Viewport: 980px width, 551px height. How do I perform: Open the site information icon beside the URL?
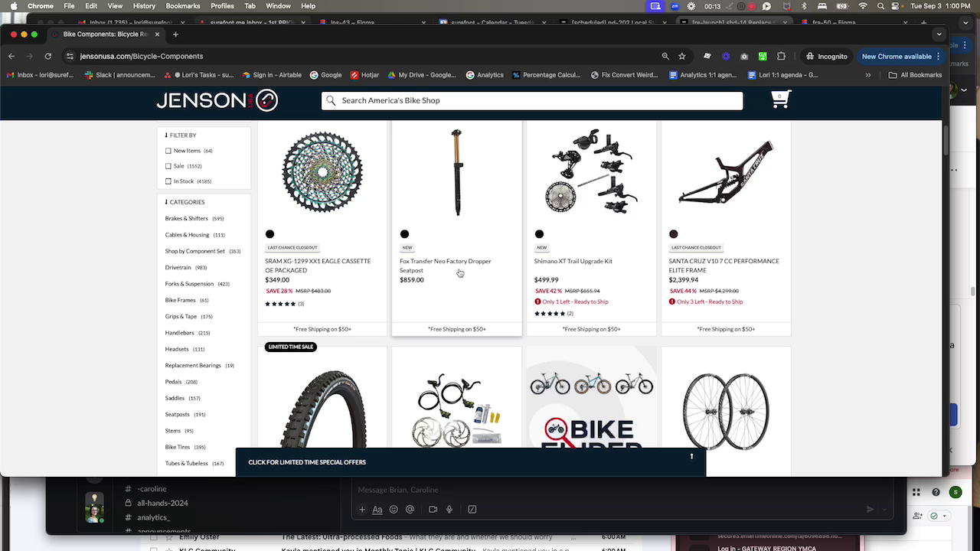point(70,56)
